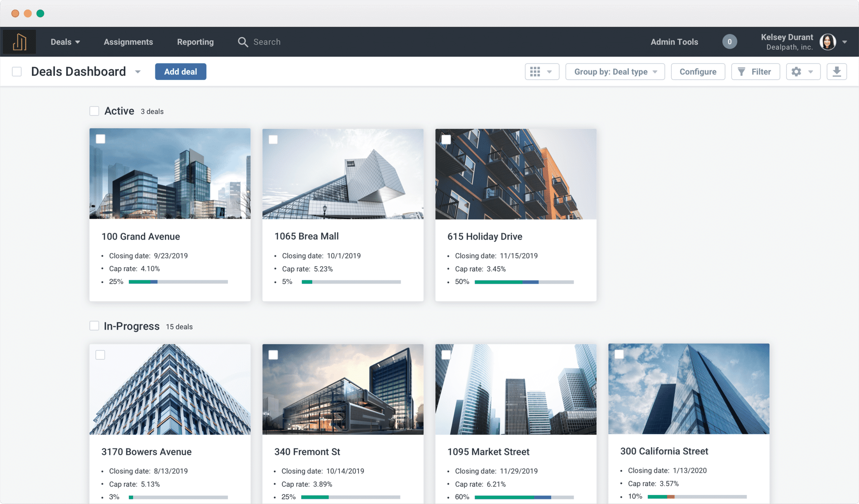This screenshot has height=504, width=859.
Task: Select the 1095 Market Street card checkbox
Action: [x=446, y=355]
